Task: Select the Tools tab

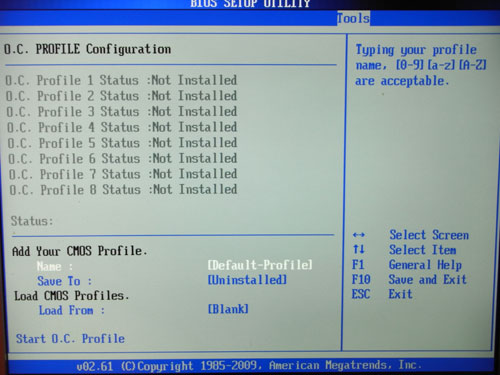Action: coord(353,18)
